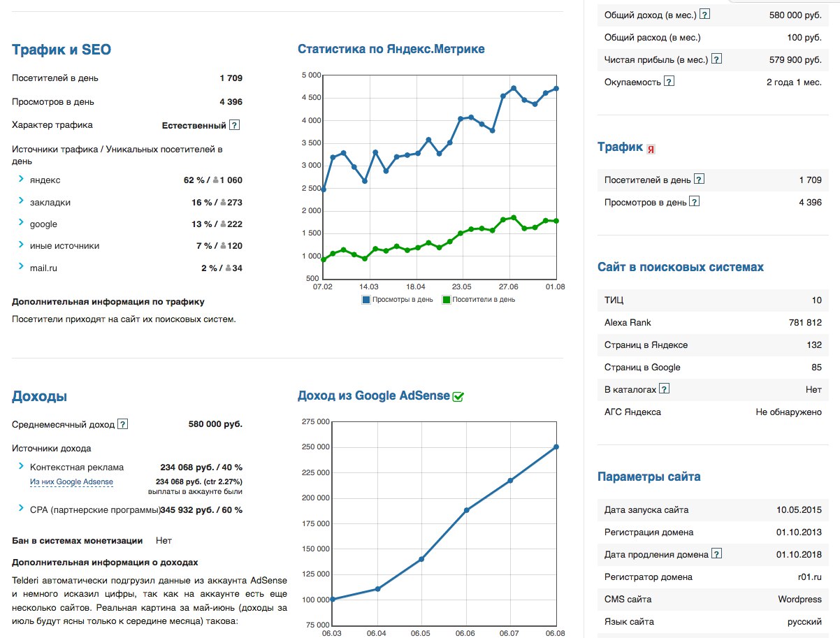The image size is (840, 638).
Task: Click Параметры сайта heading
Action: pos(649,477)
